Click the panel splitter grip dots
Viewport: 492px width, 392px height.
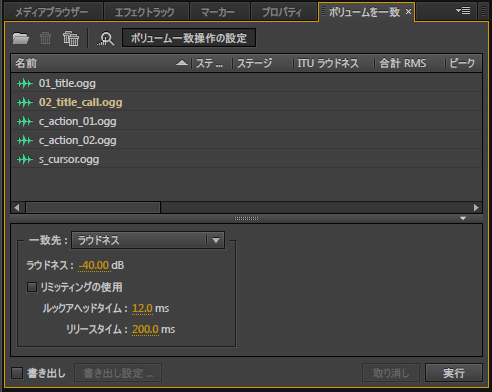coord(246,219)
